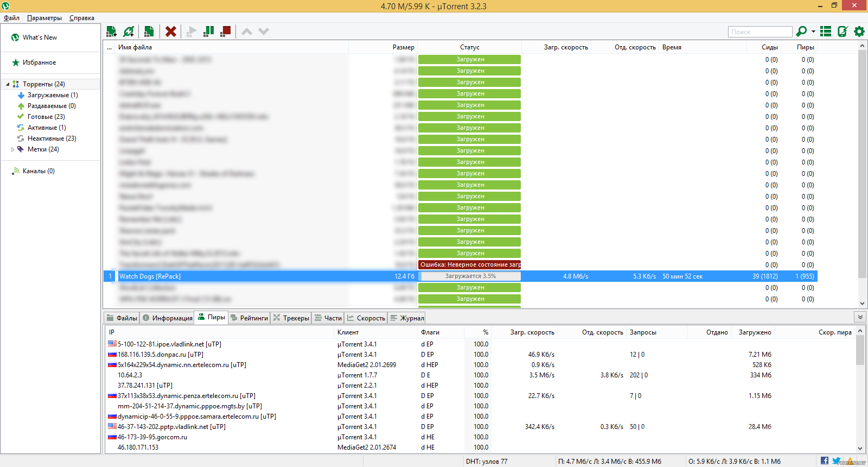Screen dimensions: 868x467
Task: Sort torrents by Имя файла column
Action: [x=232, y=47]
